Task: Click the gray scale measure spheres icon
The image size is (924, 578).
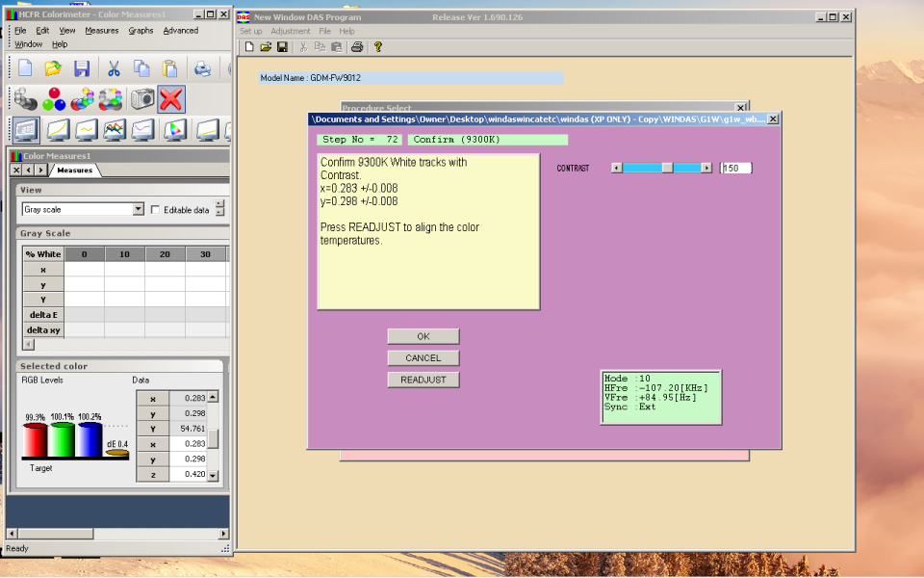Action: (25, 99)
